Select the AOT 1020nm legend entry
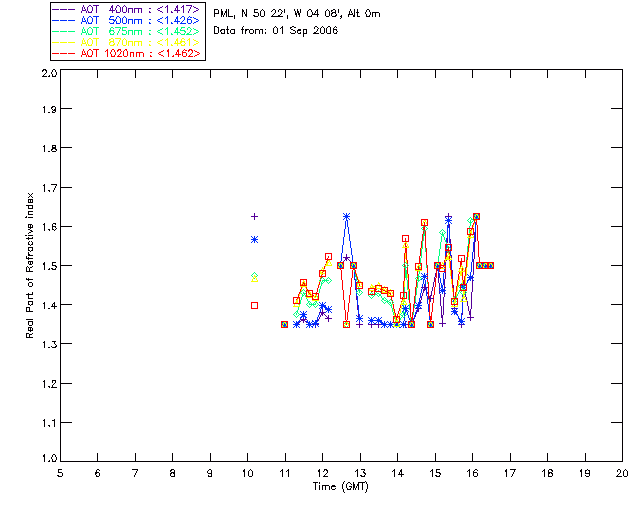 126,53
